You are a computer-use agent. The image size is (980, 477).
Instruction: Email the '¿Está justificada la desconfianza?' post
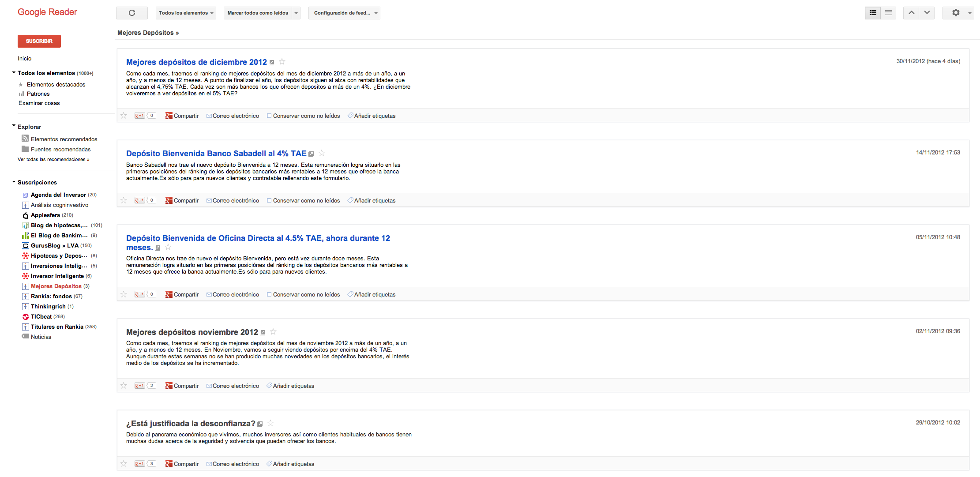[233, 464]
